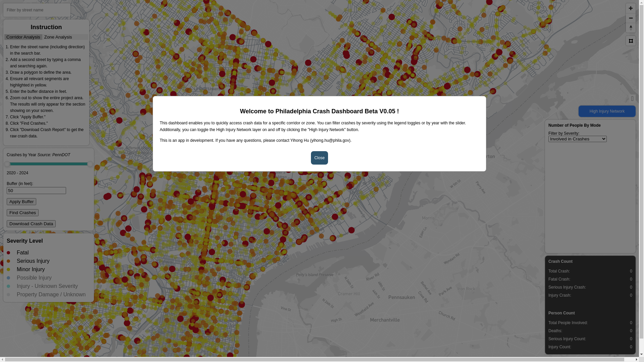The width and height of the screenshot is (644, 362).
Task: Reset map bearing to north
Action: pos(631,27)
